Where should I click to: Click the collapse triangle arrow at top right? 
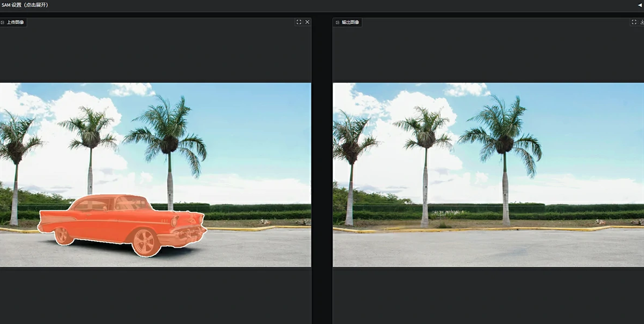click(x=640, y=5)
